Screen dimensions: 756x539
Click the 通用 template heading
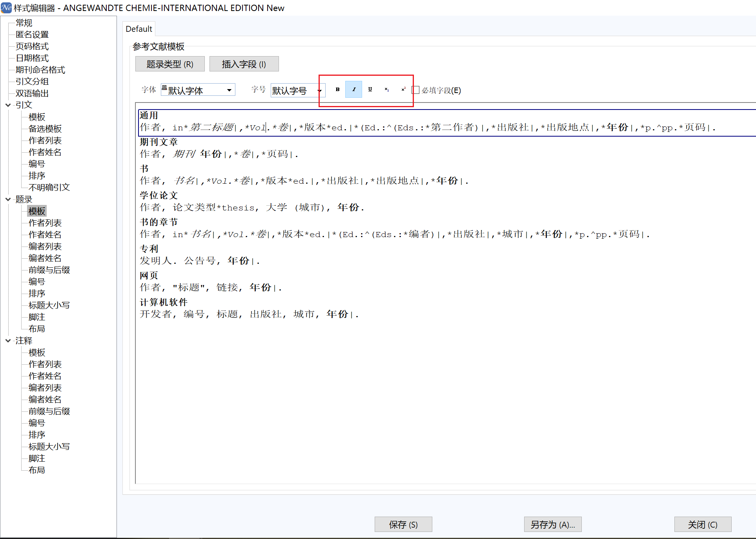coord(149,115)
